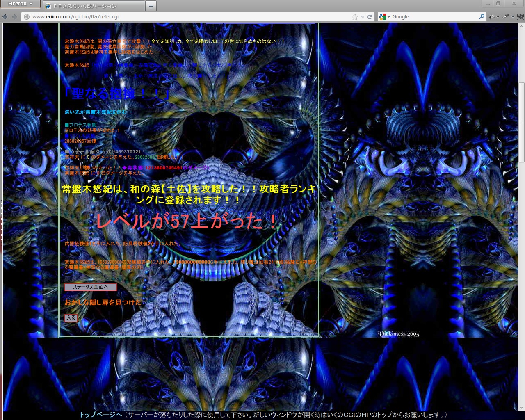525x420 pixels.
Task: Activate the eyedropper color picker add-on
Action: pos(506,17)
